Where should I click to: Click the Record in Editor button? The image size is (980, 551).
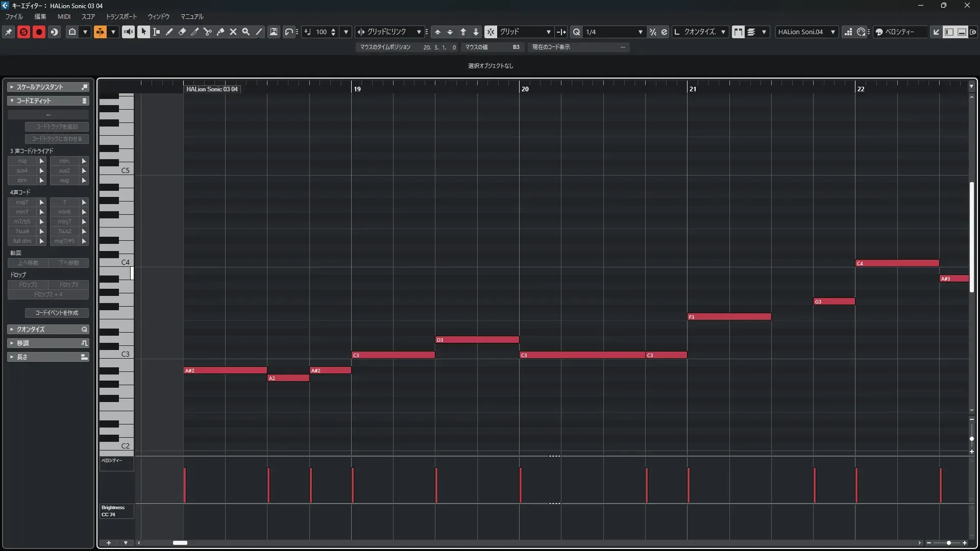[x=39, y=32]
